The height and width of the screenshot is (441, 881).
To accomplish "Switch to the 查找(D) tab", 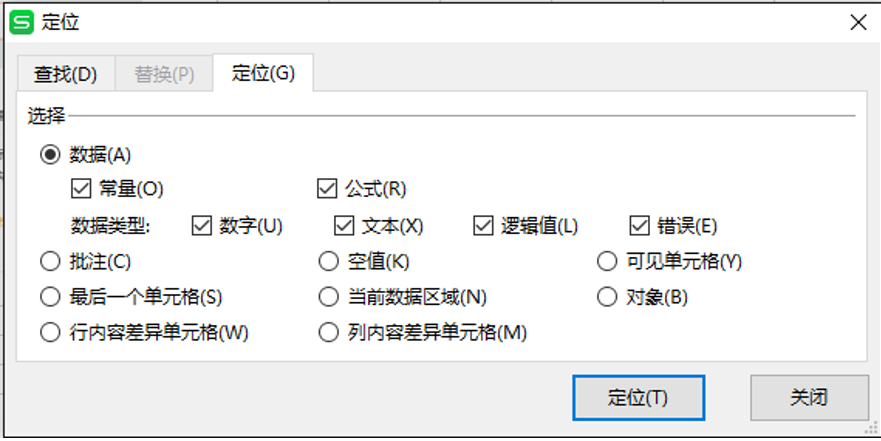I will (x=65, y=74).
